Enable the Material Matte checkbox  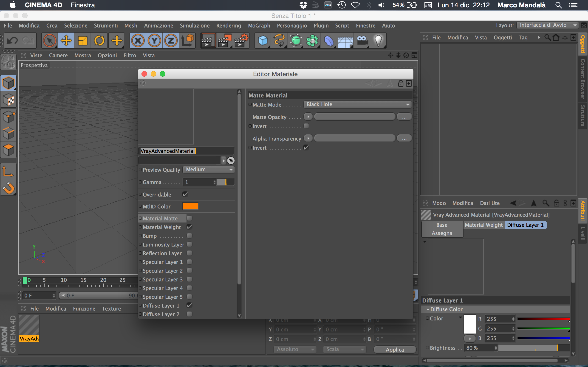[189, 218]
